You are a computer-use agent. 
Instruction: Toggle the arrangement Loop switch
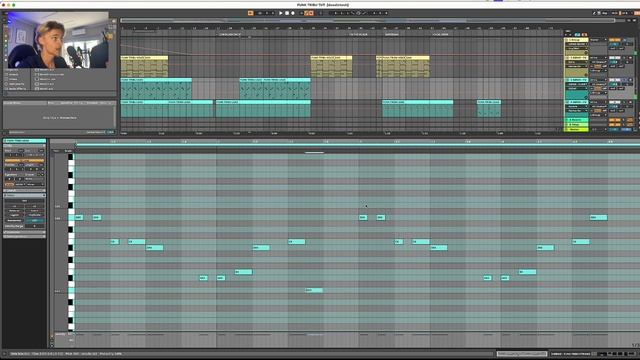358,13
